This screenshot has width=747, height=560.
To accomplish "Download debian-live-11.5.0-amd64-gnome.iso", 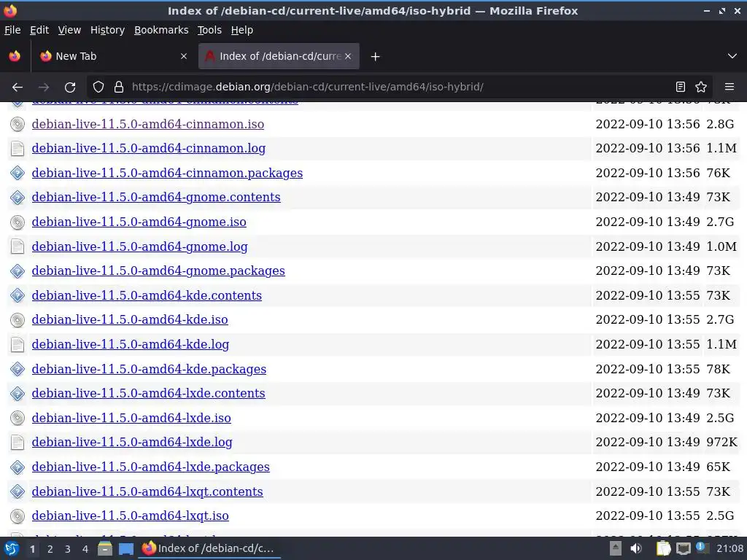I will (139, 222).
